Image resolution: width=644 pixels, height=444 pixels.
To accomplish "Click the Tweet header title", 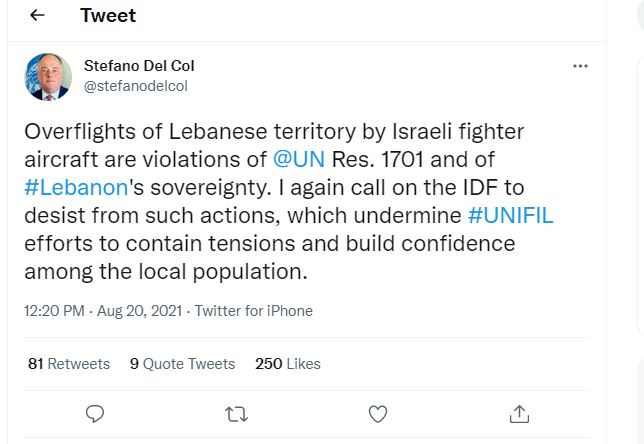I will tap(108, 16).
